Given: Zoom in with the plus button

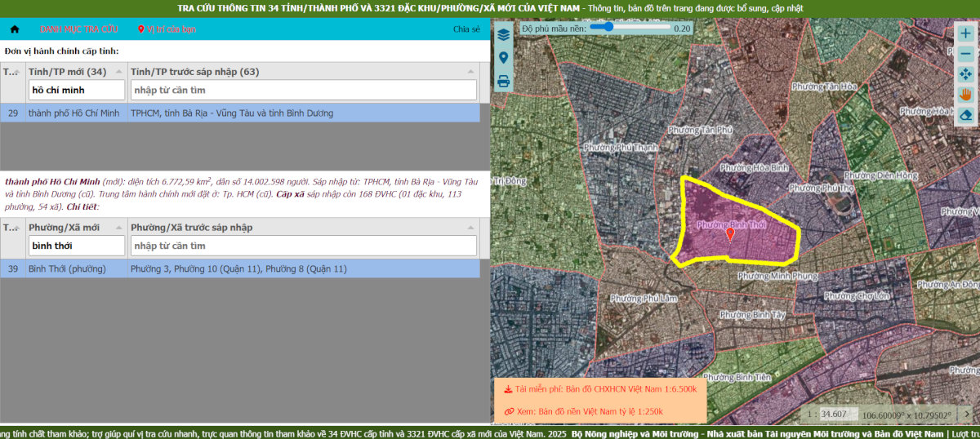Looking at the screenshot, I should coord(965,34).
